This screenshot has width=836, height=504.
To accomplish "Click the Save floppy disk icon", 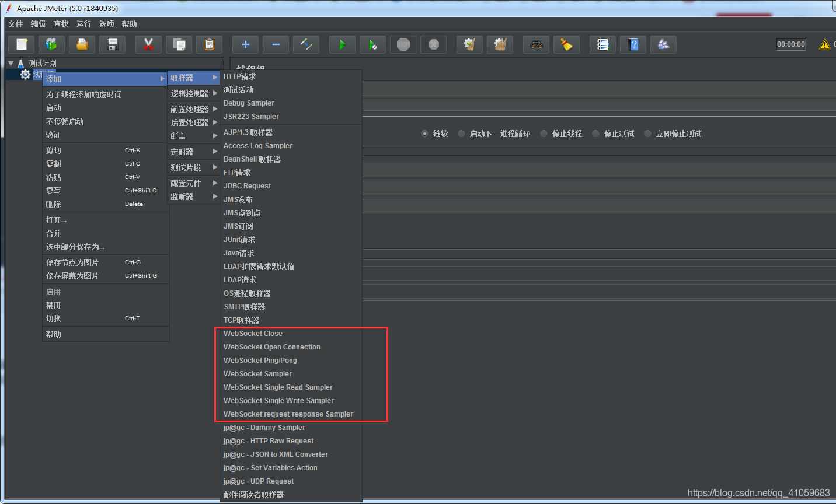I will coord(113,44).
